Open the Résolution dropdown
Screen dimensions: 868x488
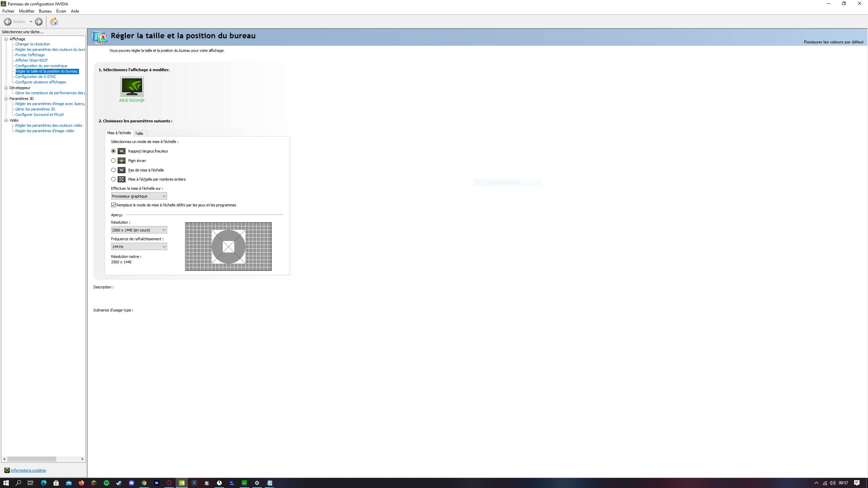(139, 230)
